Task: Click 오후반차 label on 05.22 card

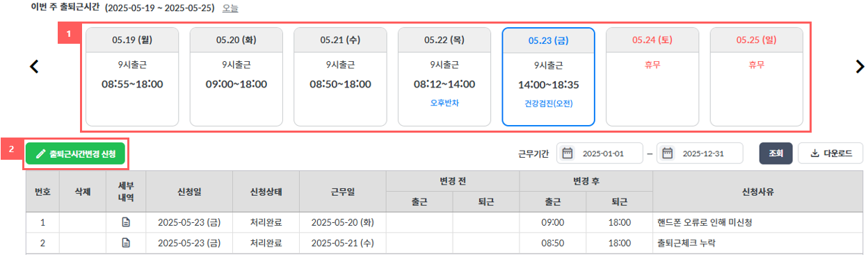Action: coord(444,103)
